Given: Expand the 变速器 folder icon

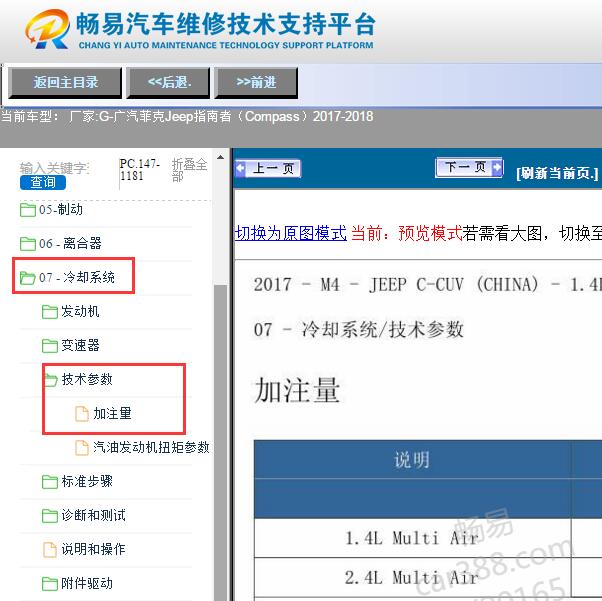Looking at the screenshot, I should (50, 345).
